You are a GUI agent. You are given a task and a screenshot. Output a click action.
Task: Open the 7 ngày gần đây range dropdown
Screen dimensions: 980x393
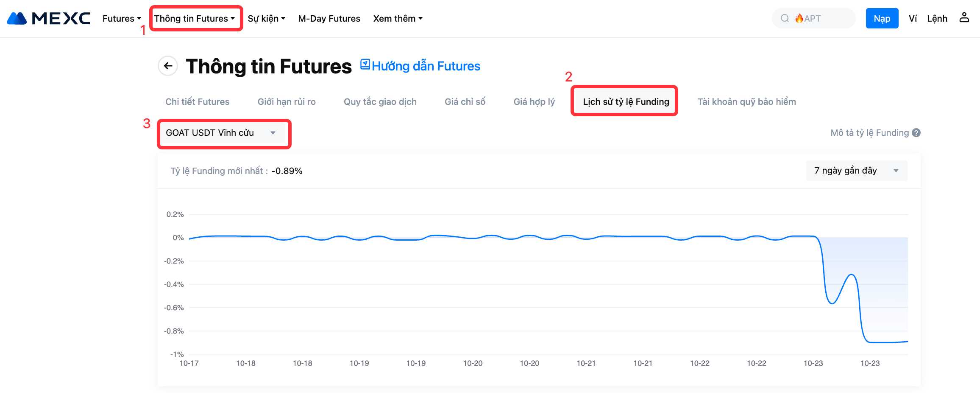click(x=857, y=171)
